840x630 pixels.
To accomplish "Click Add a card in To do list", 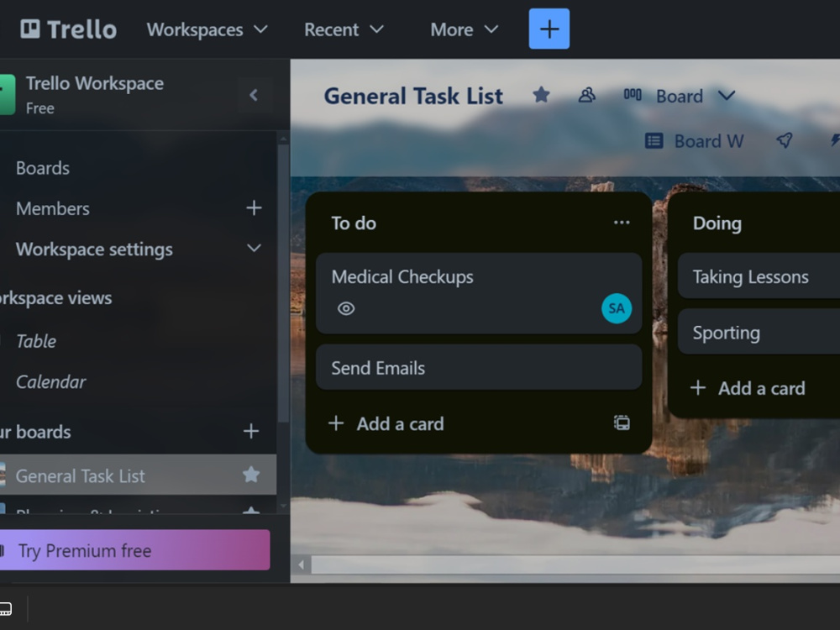I will pos(386,423).
